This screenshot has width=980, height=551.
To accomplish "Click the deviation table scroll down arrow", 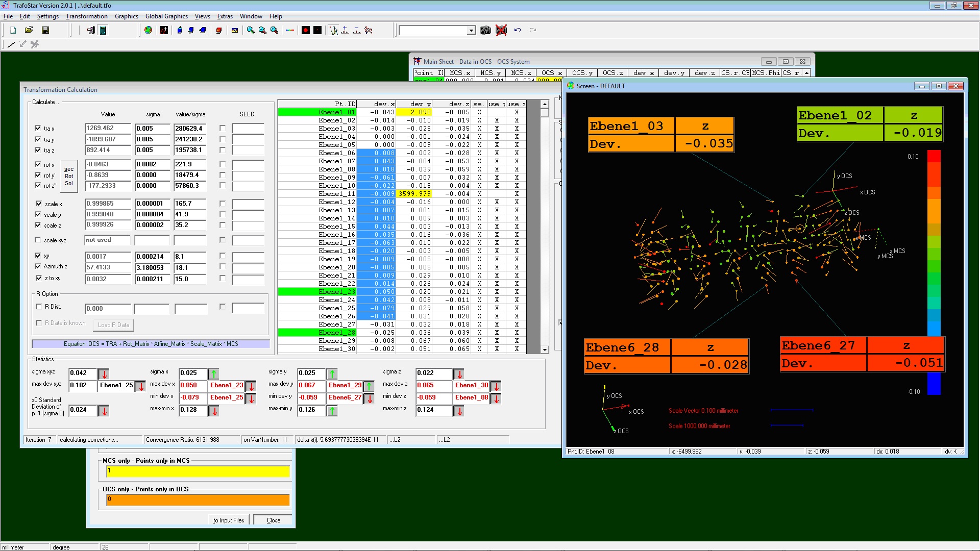I will click(545, 349).
